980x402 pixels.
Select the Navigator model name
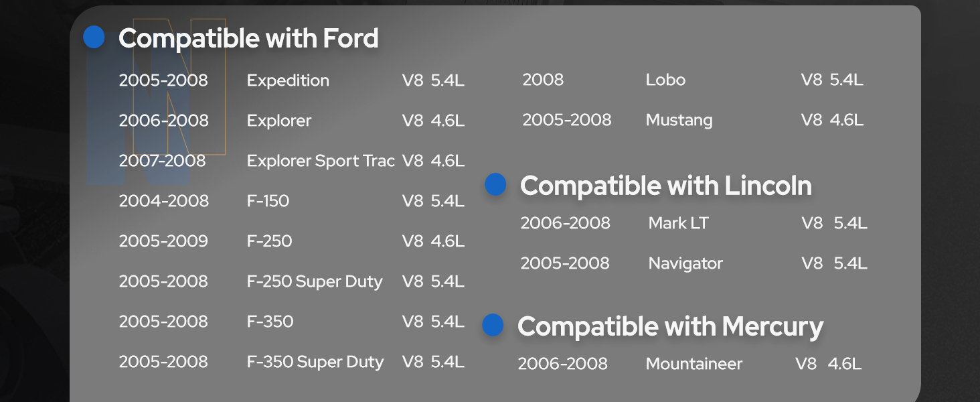click(x=685, y=263)
